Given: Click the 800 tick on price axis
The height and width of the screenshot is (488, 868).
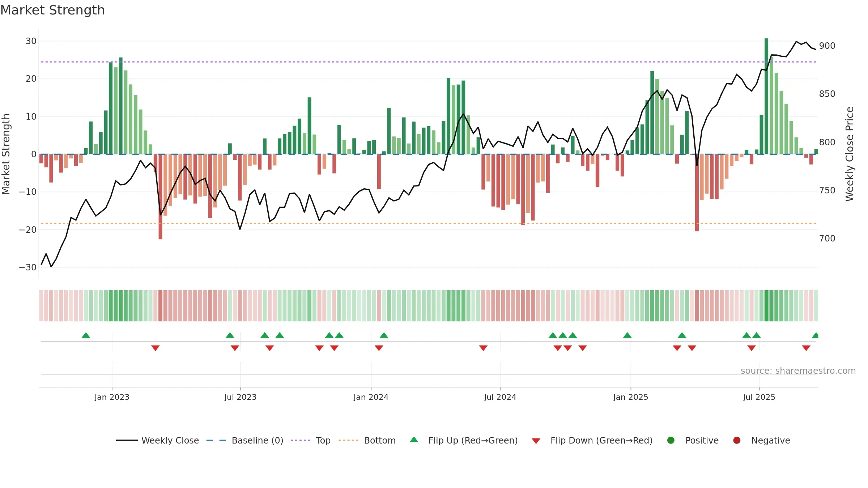Looking at the screenshot, I should [x=827, y=142].
